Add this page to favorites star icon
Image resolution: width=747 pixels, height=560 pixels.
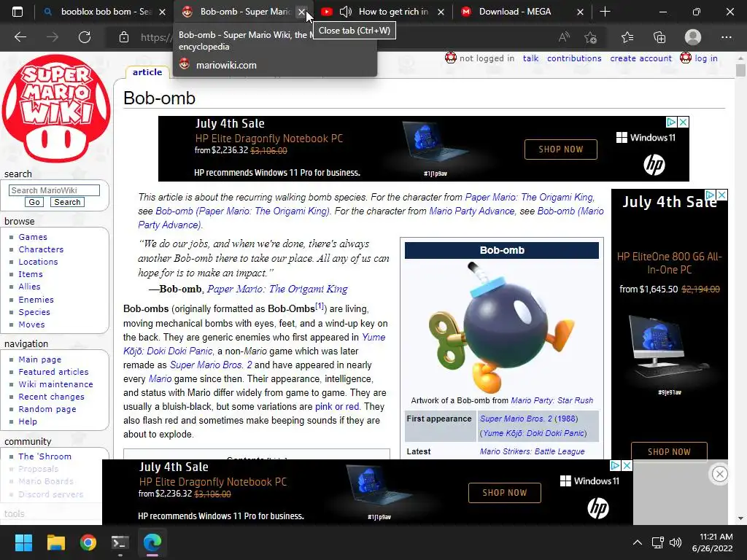[591, 37]
